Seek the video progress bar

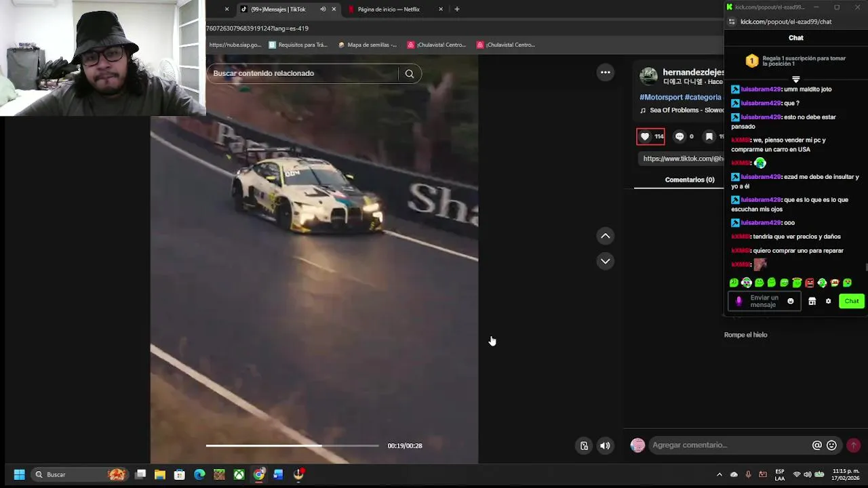point(292,446)
